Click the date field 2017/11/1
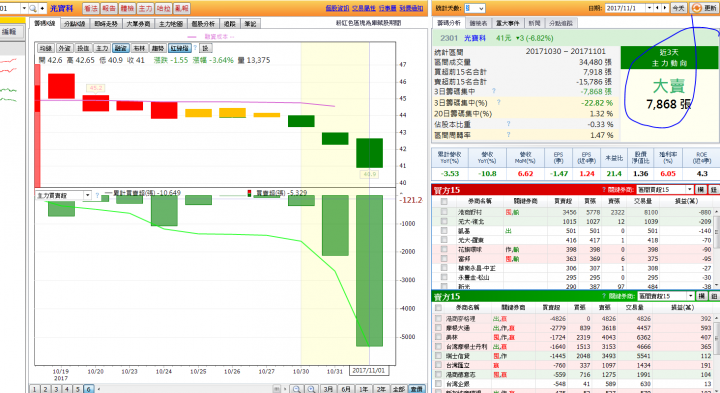The width and height of the screenshot is (720, 393). [625, 8]
